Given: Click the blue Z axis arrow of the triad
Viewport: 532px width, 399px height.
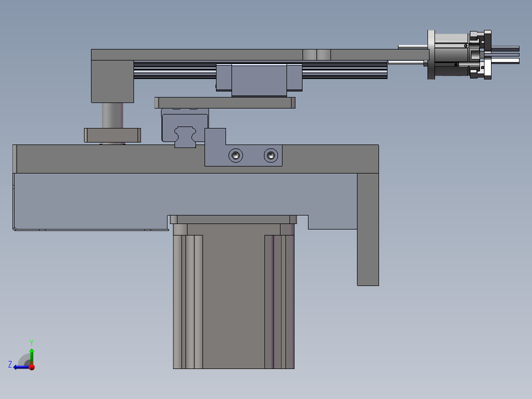Looking at the screenshot, I should point(20,367).
